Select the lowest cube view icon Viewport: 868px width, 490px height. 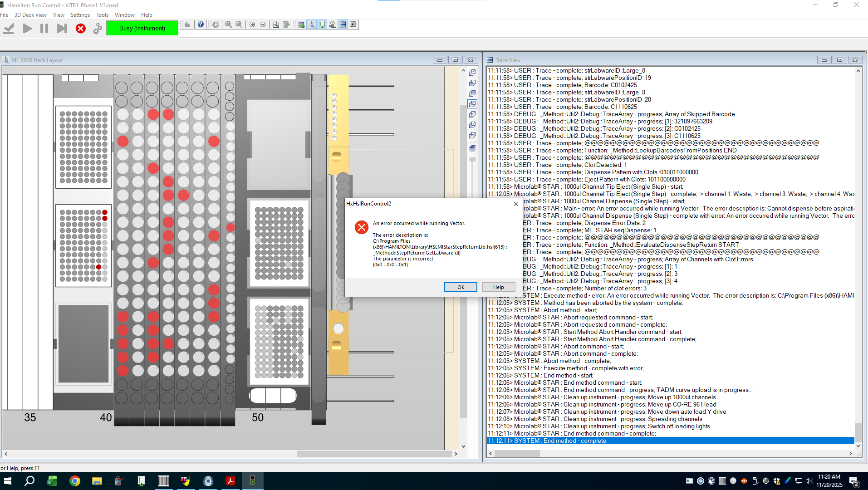[x=472, y=135]
